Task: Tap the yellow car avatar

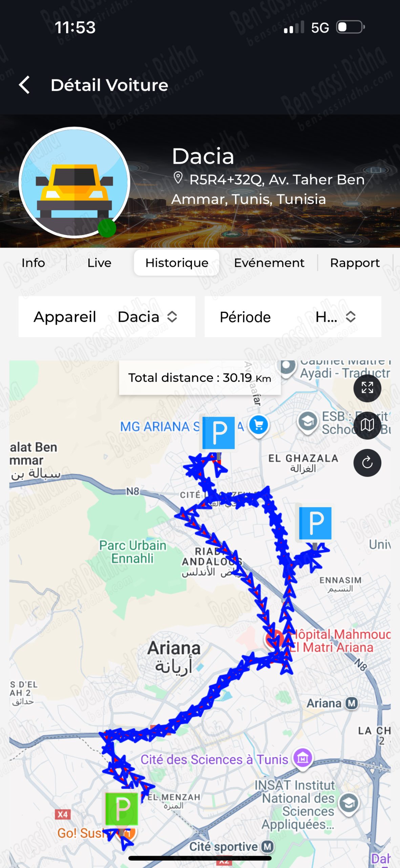Action: click(x=75, y=182)
